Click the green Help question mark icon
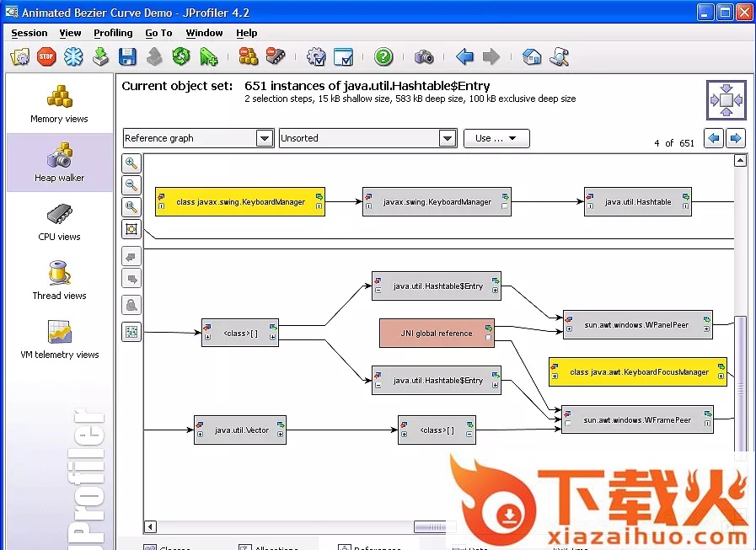756x550 pixels. point(383,57)
